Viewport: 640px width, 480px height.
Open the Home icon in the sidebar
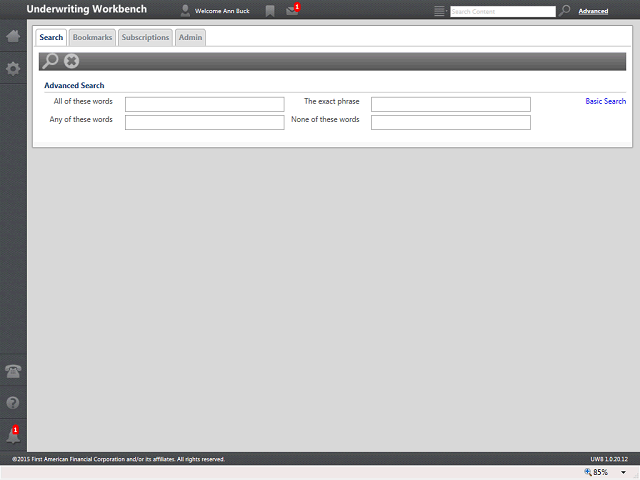[x=13, y=36]
